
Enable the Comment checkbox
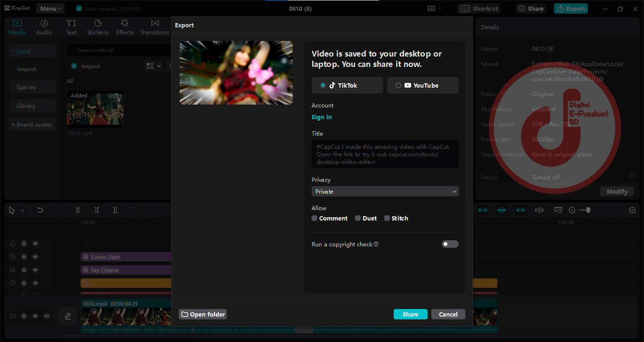tap(314, 218)
